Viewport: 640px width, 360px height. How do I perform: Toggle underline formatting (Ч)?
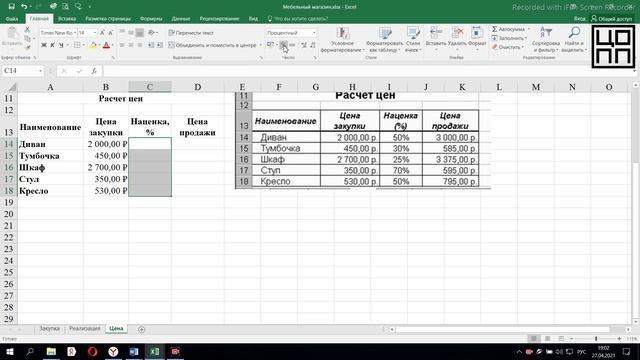pyautogui.click(x=61, y=45)
